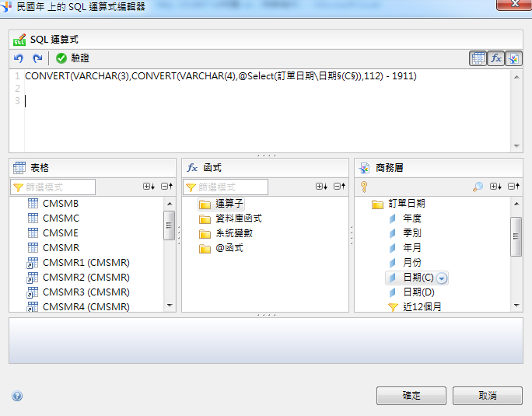Collapse all nodes in 函式 panel
This screenshot has width=532, height=416.
click(x=339, y=187)
